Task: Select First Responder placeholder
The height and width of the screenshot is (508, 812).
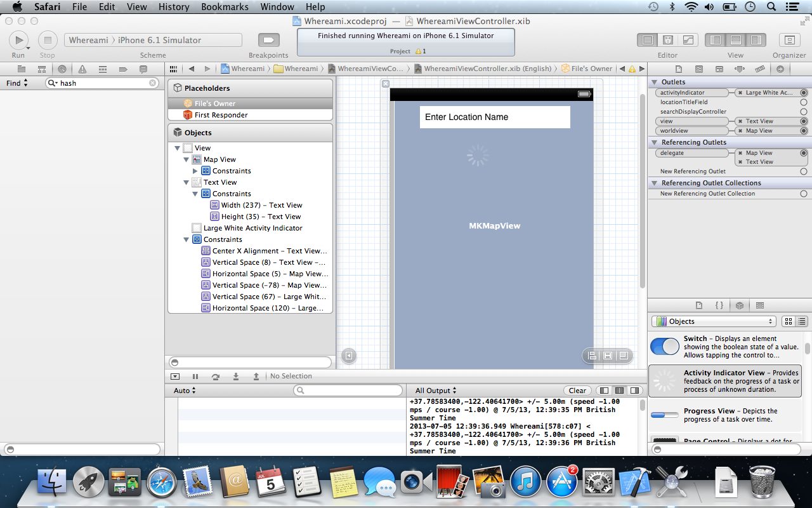Action: coord(250,115)
